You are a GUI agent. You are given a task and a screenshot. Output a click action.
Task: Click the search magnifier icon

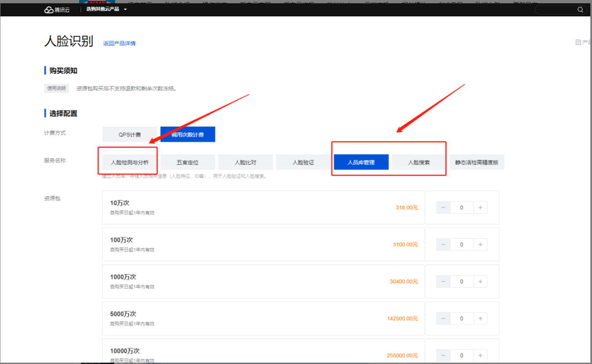pyautogui.click(x=580, y=10)
